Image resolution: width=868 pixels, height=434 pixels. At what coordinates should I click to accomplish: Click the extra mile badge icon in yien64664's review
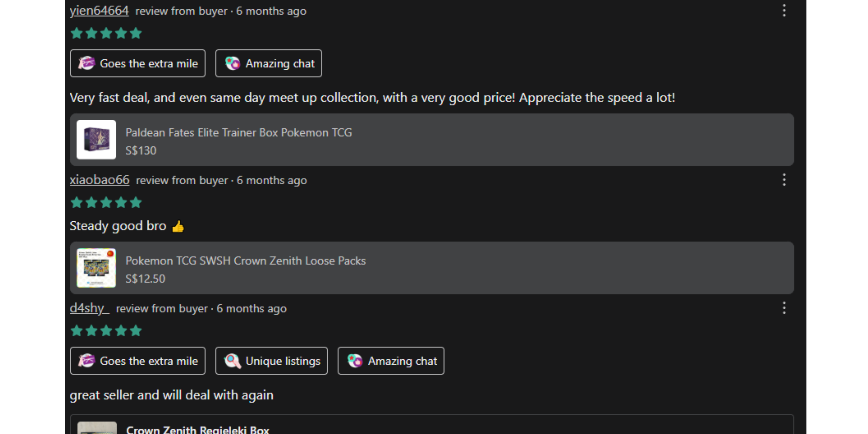pos(87,63)
